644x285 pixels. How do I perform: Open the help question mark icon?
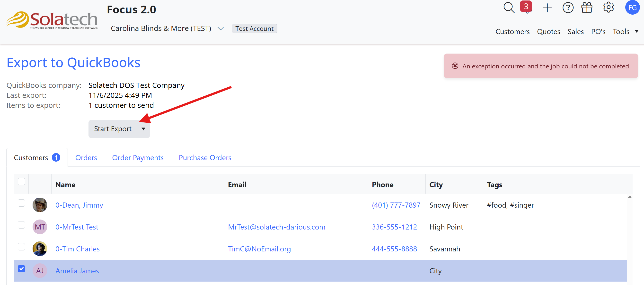568,8
